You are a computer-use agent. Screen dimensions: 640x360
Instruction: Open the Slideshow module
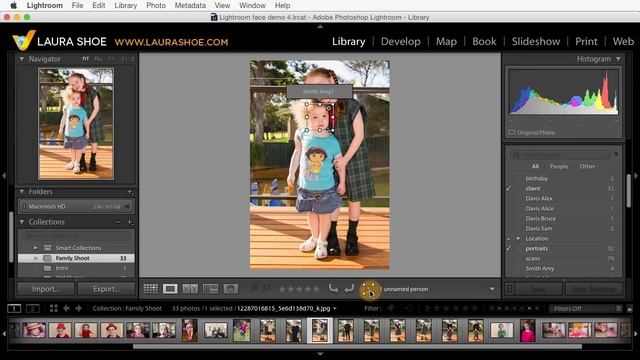pos(536,41)
